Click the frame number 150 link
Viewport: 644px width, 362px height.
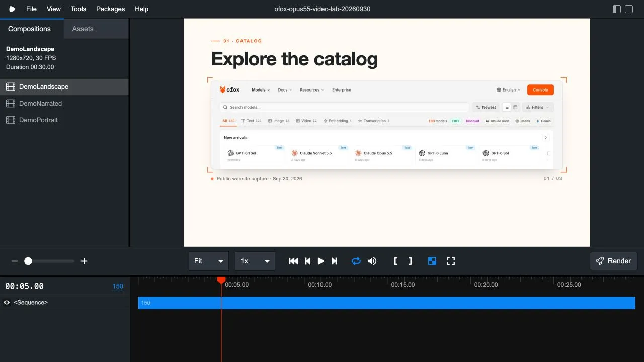(x=118, y=286)
